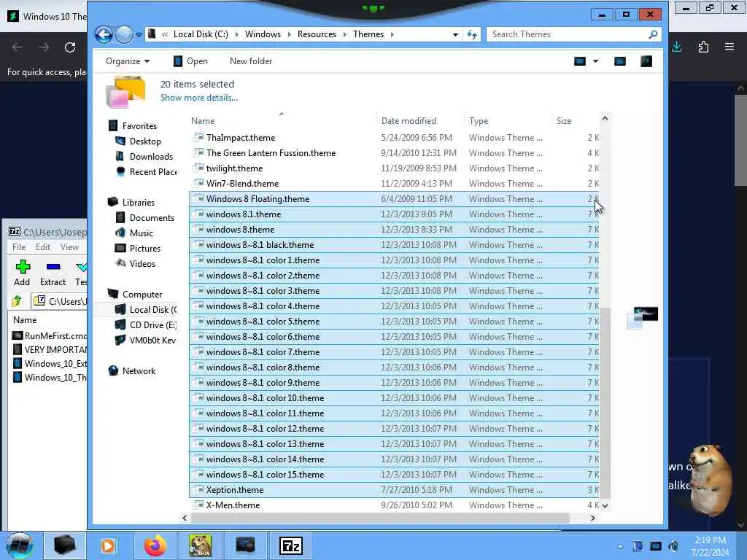Select windows 8~8.1 color 5.theme

coord(393,322)
